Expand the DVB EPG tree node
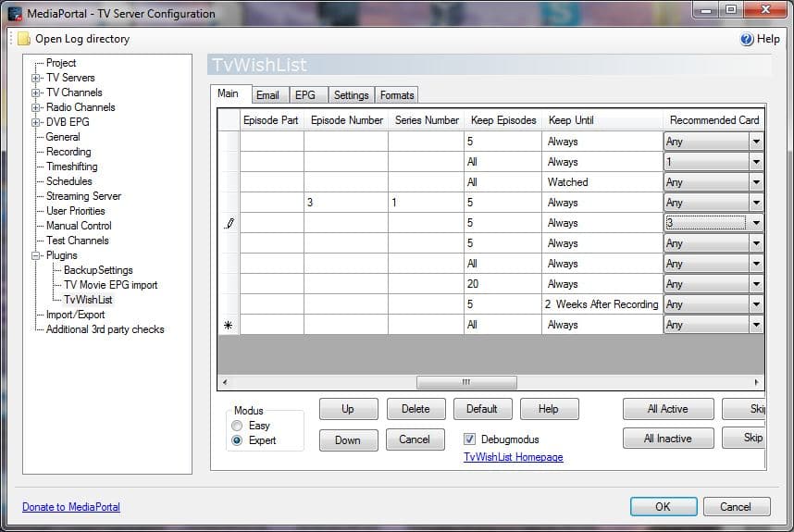 [x=35, y=122]
